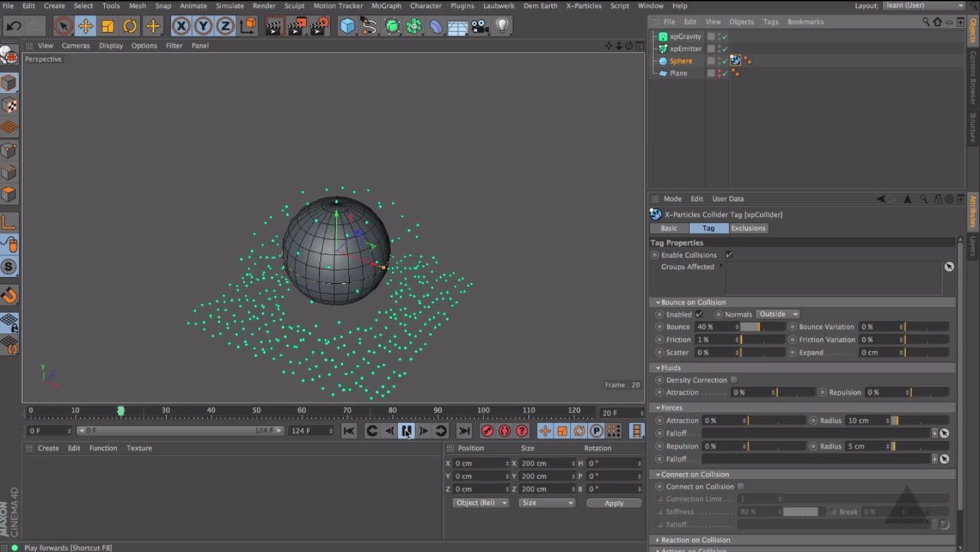Enable Axis mode icon
The width and height of the screenshot is (980, 552).
pyautogui.click(x=9, y=223)
